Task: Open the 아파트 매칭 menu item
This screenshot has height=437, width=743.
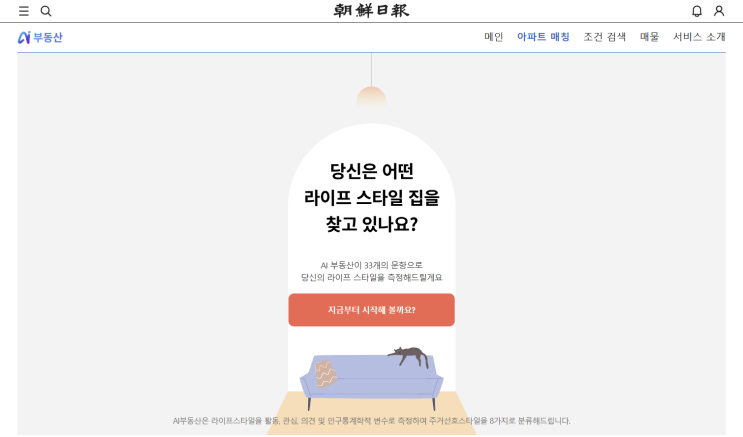Action: point(543,37)
